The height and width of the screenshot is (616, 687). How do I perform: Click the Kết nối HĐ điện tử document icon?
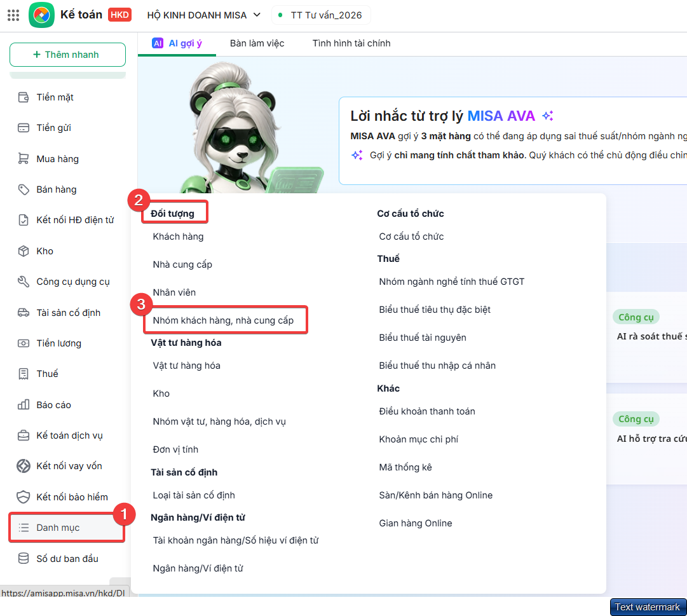tap(24, 220)
